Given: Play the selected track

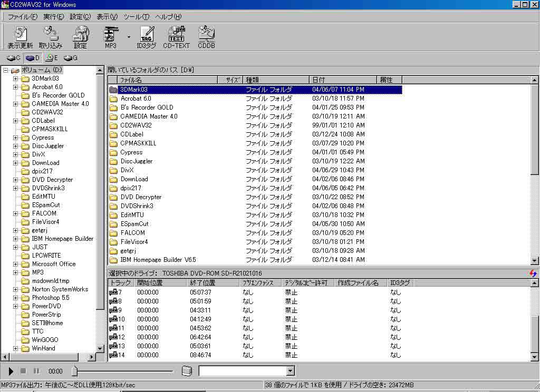Looking at the screenshot, I should pyautogui.click(x=11, y=371).
